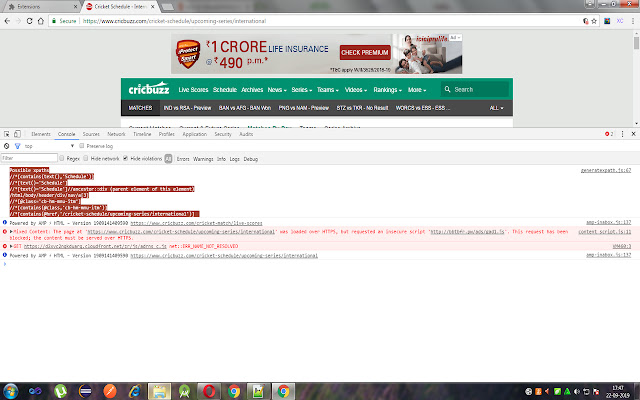The image size is (640, 400).
Task: Expand the Teams dropdown menu
Action: [327, 90]
